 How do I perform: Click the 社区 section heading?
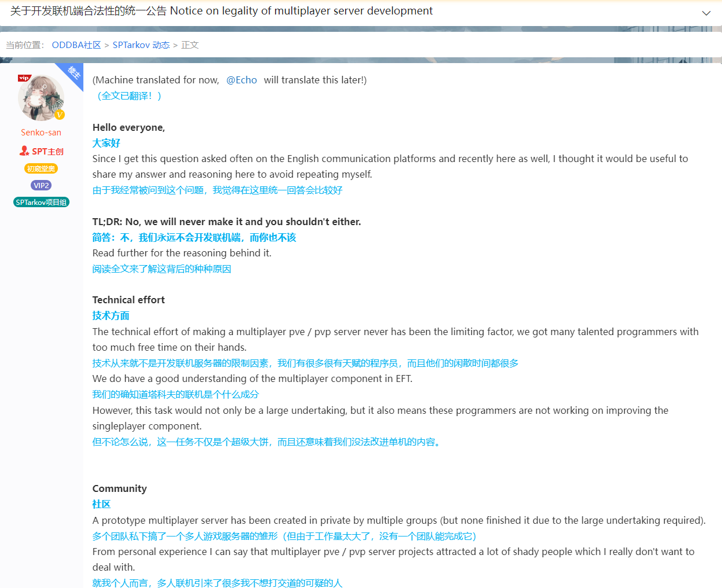coord(101,504)
